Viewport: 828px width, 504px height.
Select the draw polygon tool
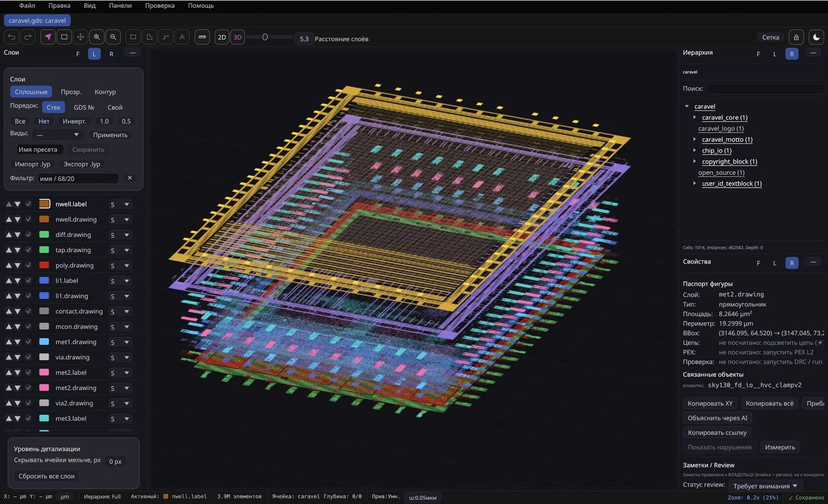[149, 37]
